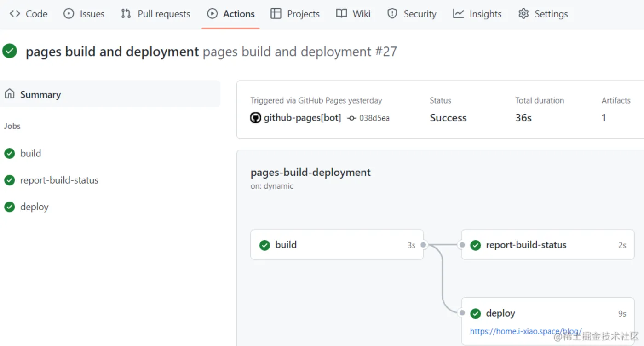This screenshot has height=346, width=644.
Task: Open commit 038d5ea
Action: pos(374,118)
